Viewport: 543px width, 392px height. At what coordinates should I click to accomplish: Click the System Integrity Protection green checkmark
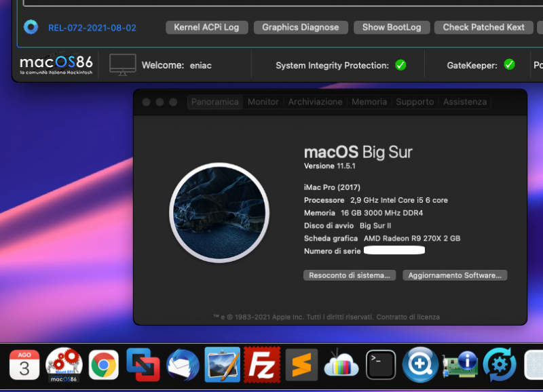pyautogui.click(x=400, y=65)
